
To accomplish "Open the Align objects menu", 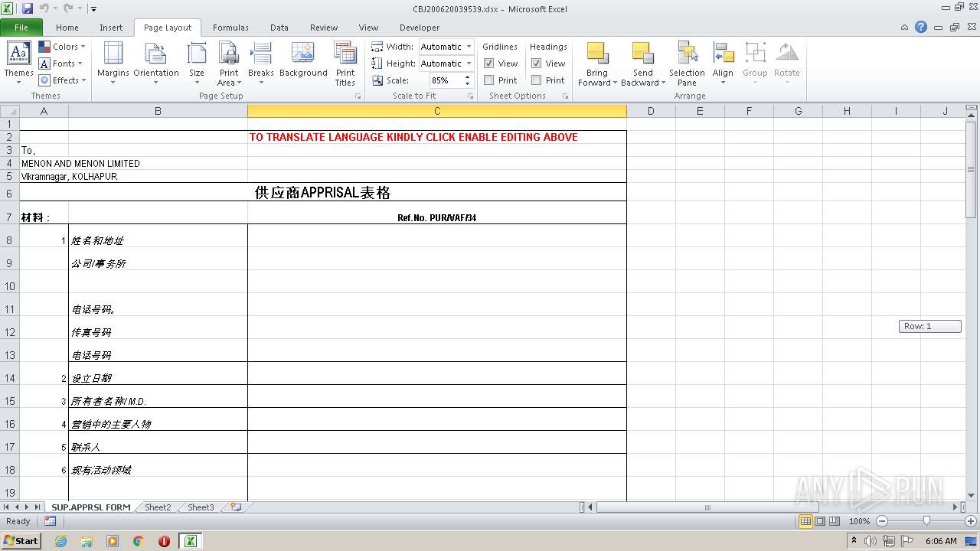I will (723, 64).
